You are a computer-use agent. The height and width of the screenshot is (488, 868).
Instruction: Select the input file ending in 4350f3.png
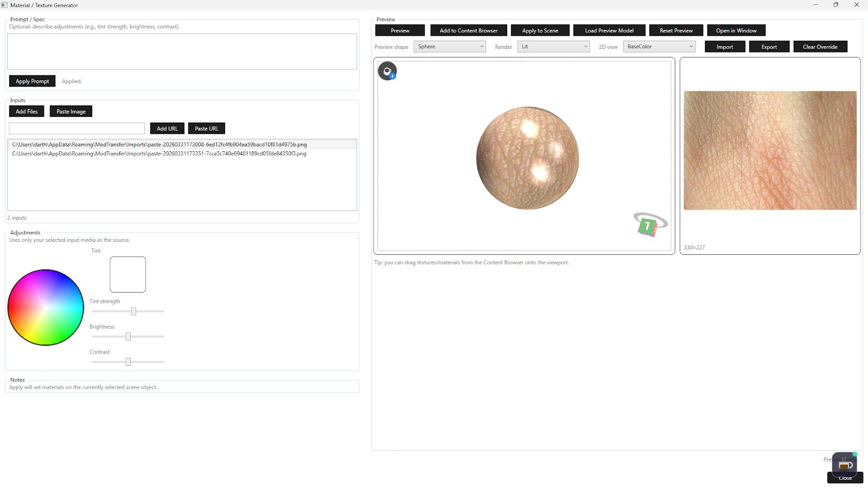tap(182, 153)
